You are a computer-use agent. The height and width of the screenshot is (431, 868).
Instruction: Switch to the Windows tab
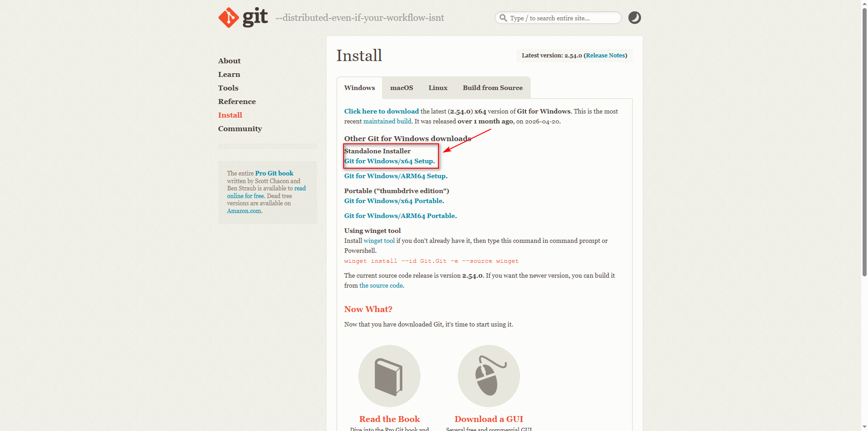click(x=359, y=88)
